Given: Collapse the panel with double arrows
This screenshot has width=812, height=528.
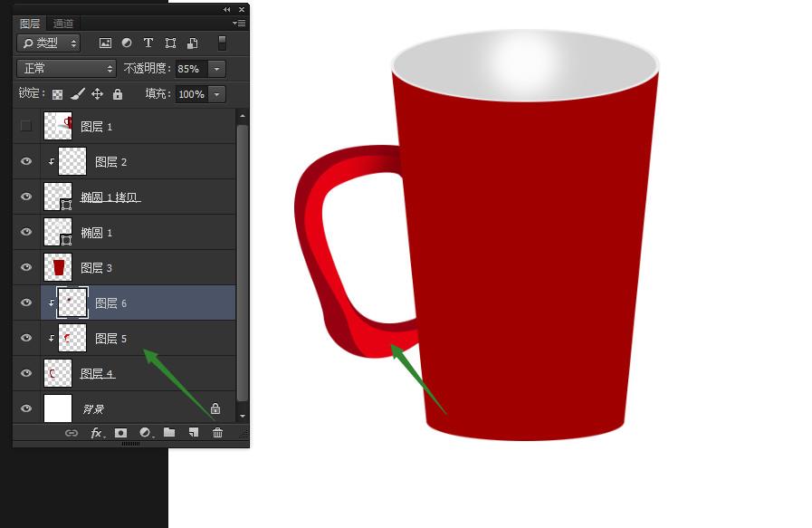Looking at the screenshot, I should pyautogui.click(x=227, y=9).
